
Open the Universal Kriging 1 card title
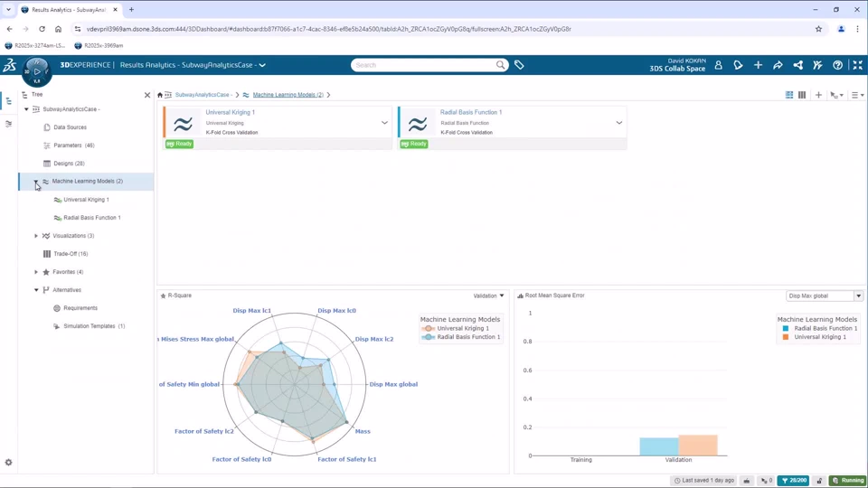[231, 112]
